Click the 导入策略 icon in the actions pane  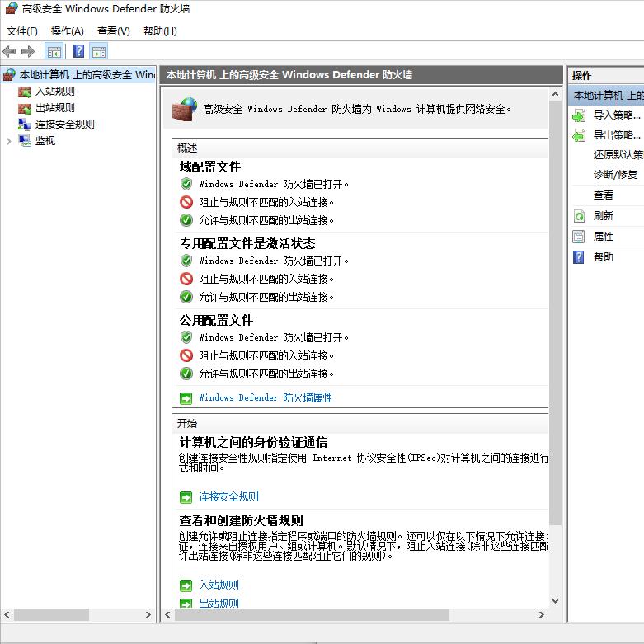pyautogui.click(x=579, y=115)
